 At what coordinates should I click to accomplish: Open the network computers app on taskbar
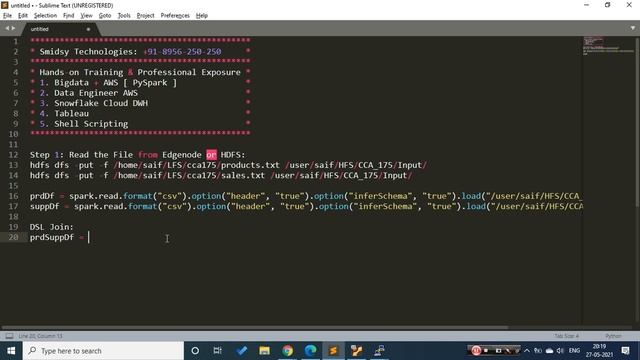(379, 351)
